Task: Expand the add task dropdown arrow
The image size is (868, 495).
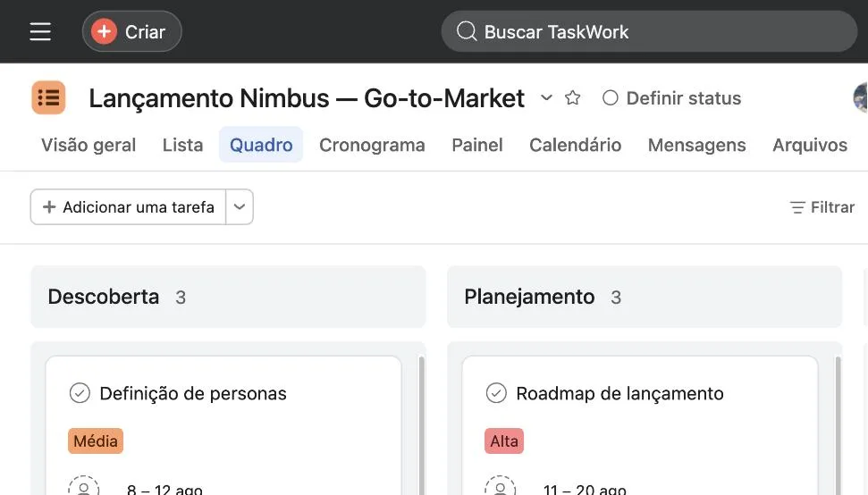Action: click(240, 207)
